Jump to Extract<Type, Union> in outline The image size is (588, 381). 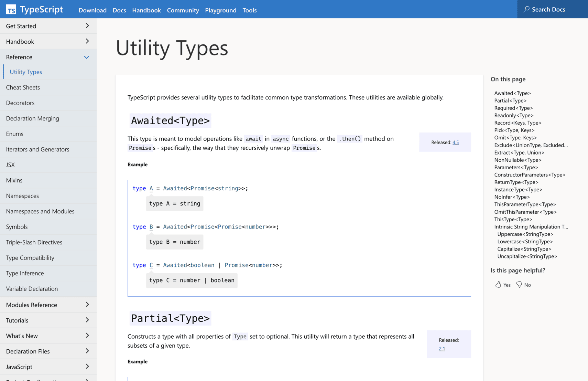point(519,152)
